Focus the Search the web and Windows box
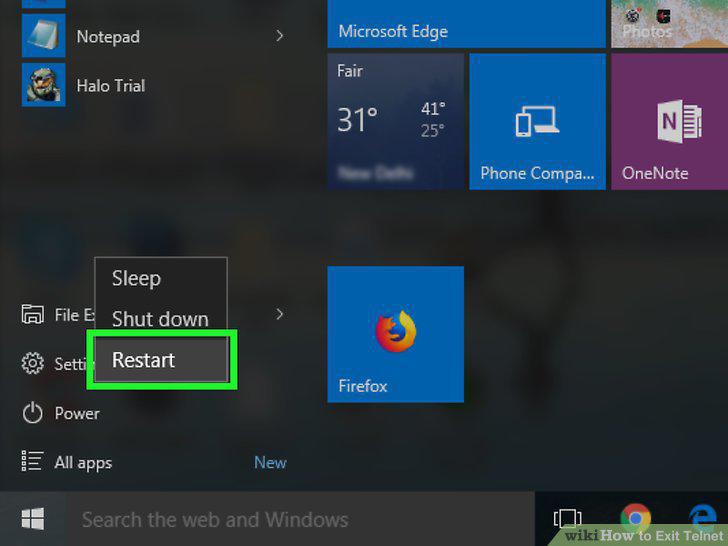 [x=300, y=519]
